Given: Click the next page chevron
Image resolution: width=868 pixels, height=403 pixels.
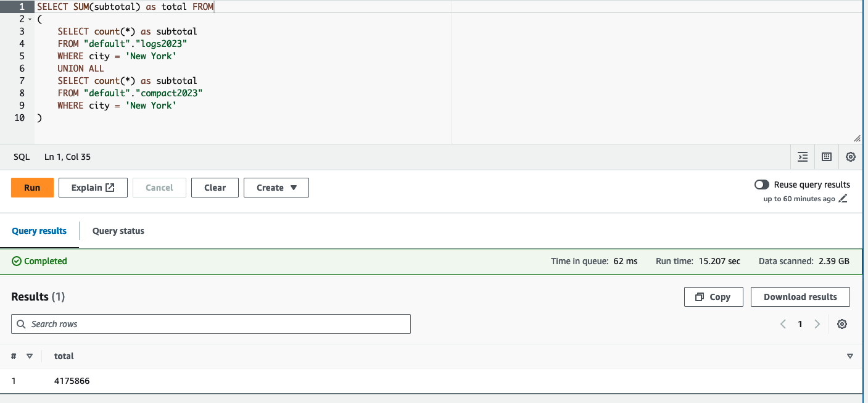Looking at the screenshot, I should coord(817,323).
